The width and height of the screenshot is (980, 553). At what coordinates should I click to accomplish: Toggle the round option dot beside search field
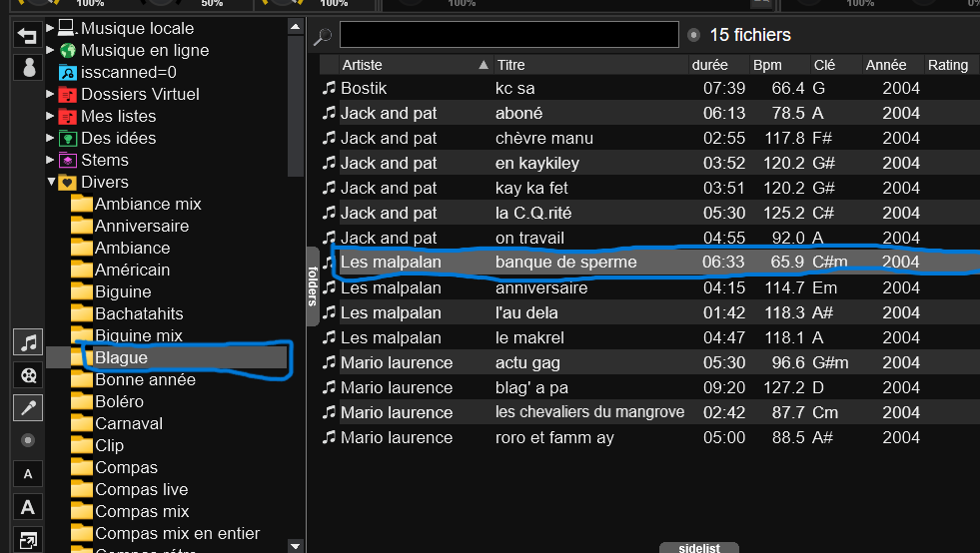click(694, 36)
